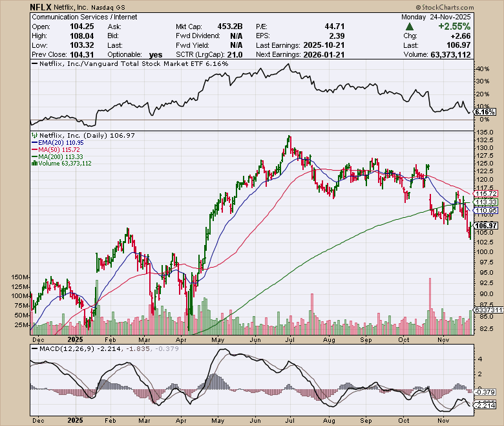Click the Communication Services / Internet sector label
Screen dimensions: 504x426
click(85, 17)
